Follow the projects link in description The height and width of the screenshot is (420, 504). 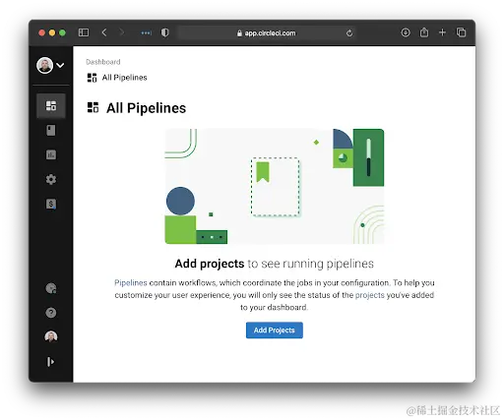[x=369, y=295]
